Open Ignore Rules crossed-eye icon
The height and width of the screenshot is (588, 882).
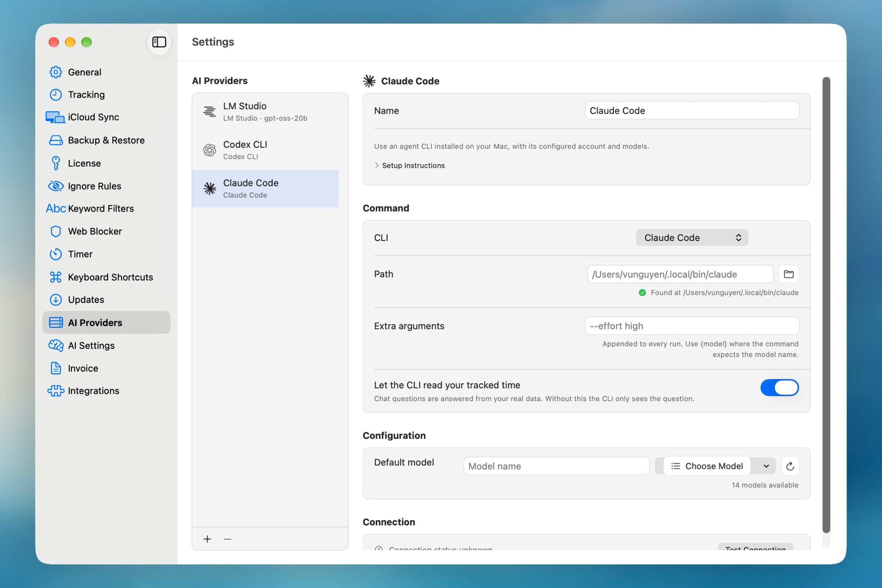tap(56, 186)
